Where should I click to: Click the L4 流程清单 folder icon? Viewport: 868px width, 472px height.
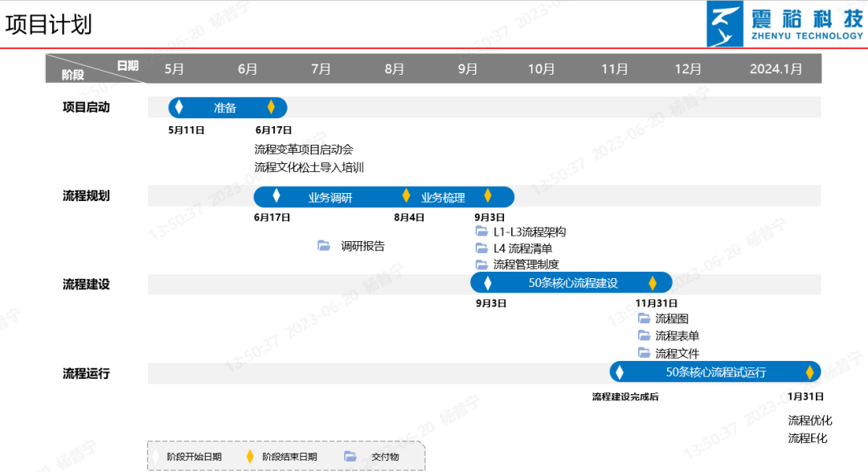[x=481, y=248]
